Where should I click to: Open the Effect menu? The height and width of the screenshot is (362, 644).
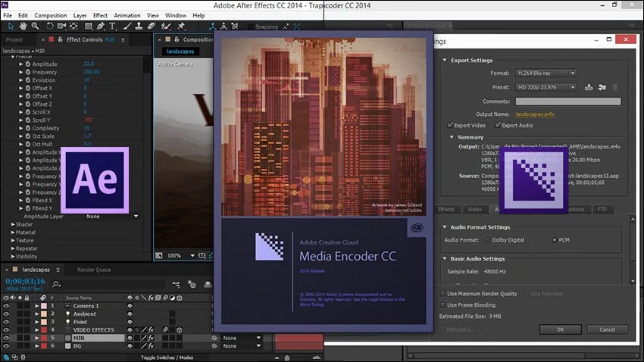100,16
